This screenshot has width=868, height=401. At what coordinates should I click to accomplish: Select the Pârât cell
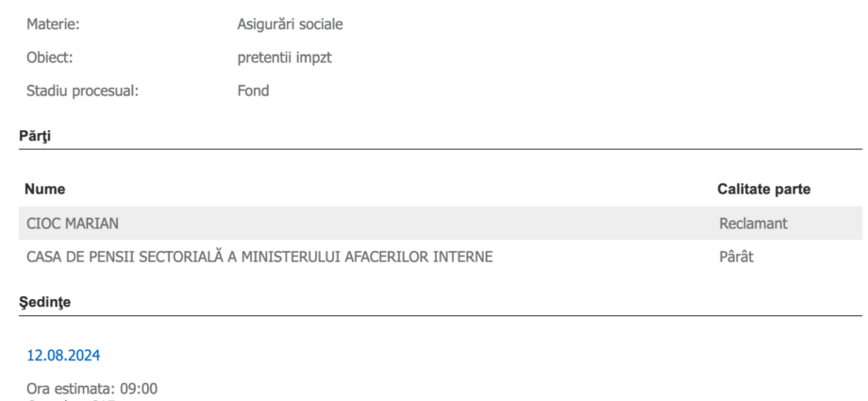(x=736, y=257)
